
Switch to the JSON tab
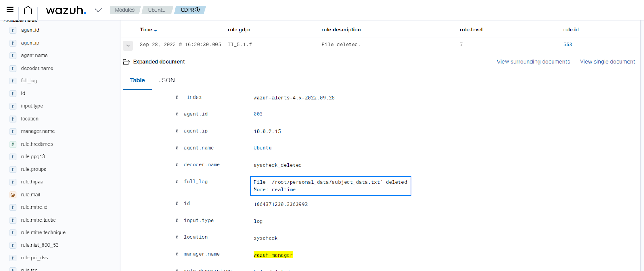coord(167,80)
